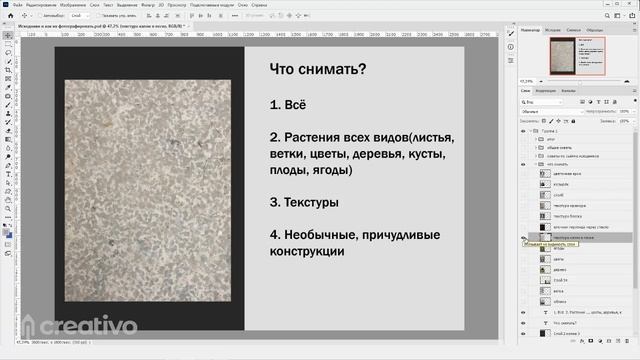Select the Gradient tool
This screenshot has width=640, height=360.
(8, 140)
